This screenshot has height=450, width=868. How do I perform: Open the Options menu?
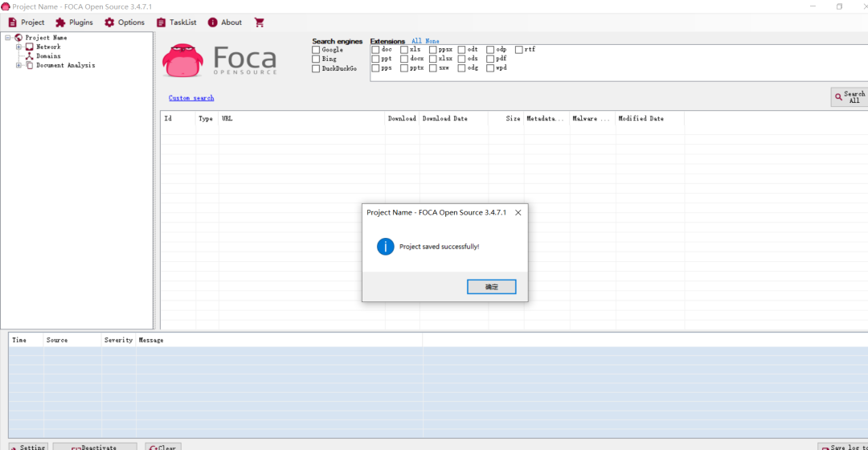125,22
